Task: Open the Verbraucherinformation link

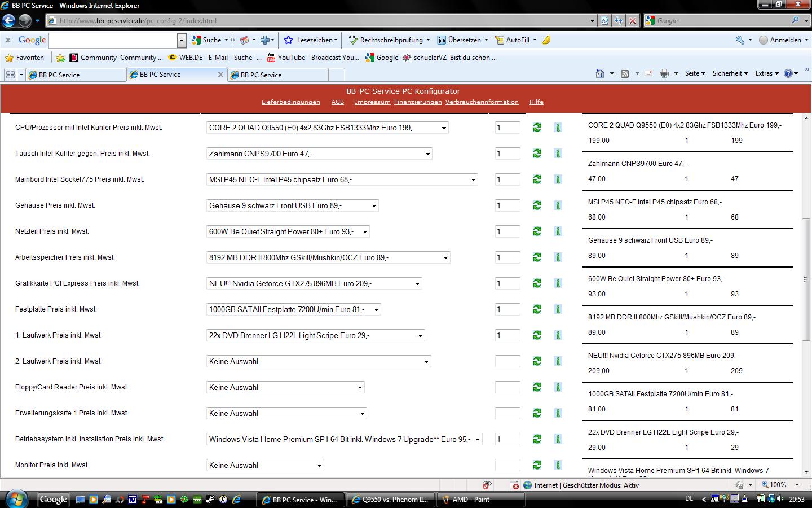Action: click(482, 102)
